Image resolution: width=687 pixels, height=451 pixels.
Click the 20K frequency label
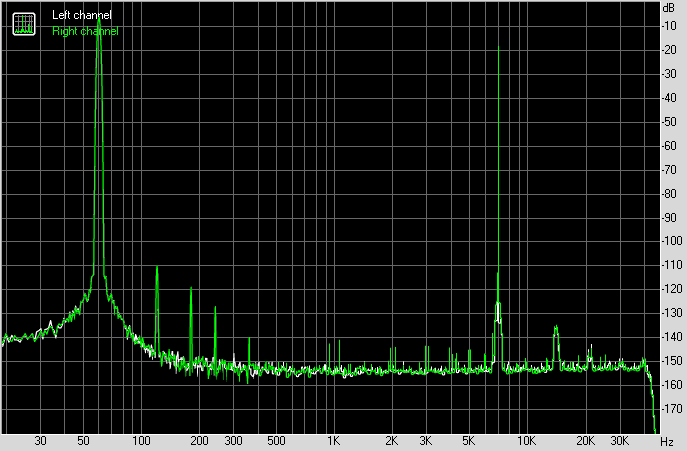585,441
